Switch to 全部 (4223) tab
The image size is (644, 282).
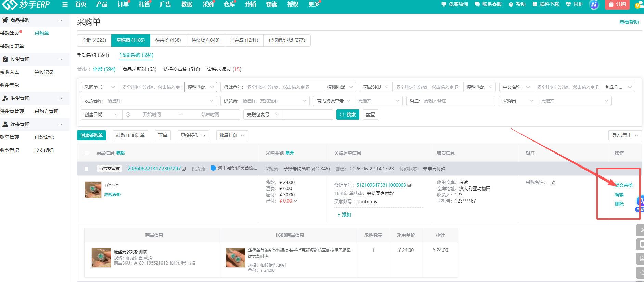click(x=94, y=40)
